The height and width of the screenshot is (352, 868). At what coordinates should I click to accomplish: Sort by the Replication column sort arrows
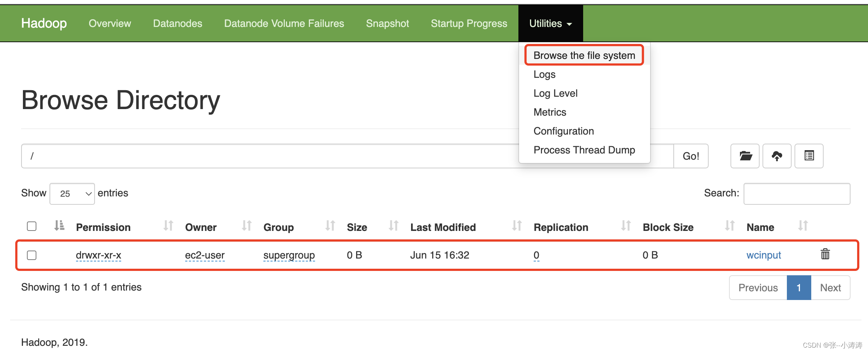tap(626, 226)
